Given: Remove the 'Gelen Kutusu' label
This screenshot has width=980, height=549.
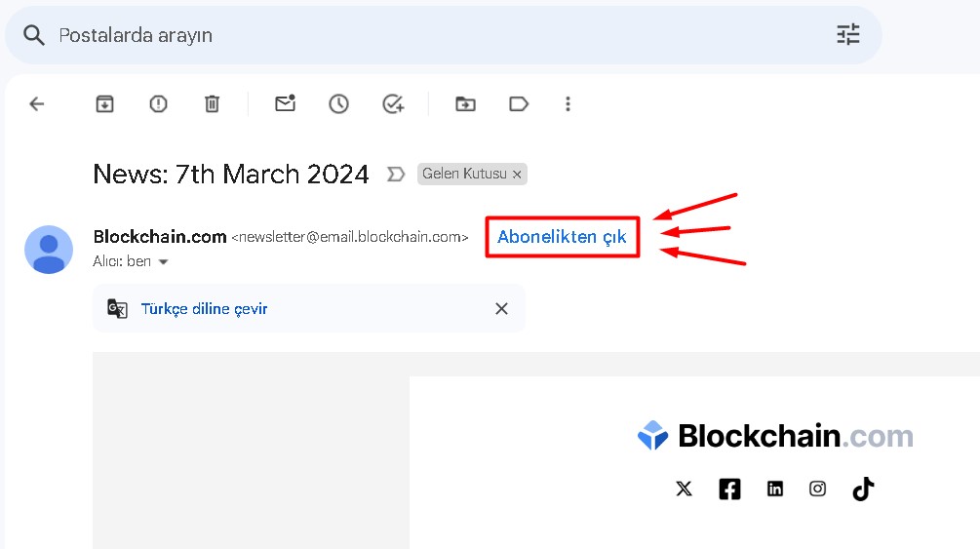Looking at the screenshot, I should (517, 175).
